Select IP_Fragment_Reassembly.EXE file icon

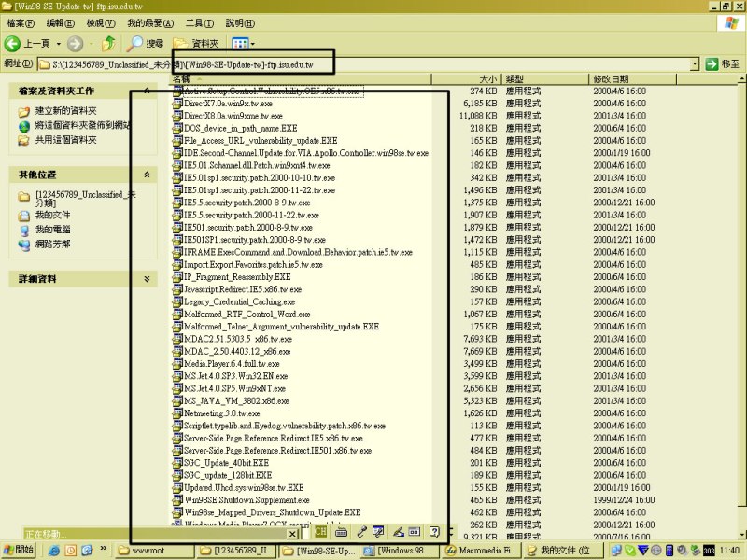[177, 276]
